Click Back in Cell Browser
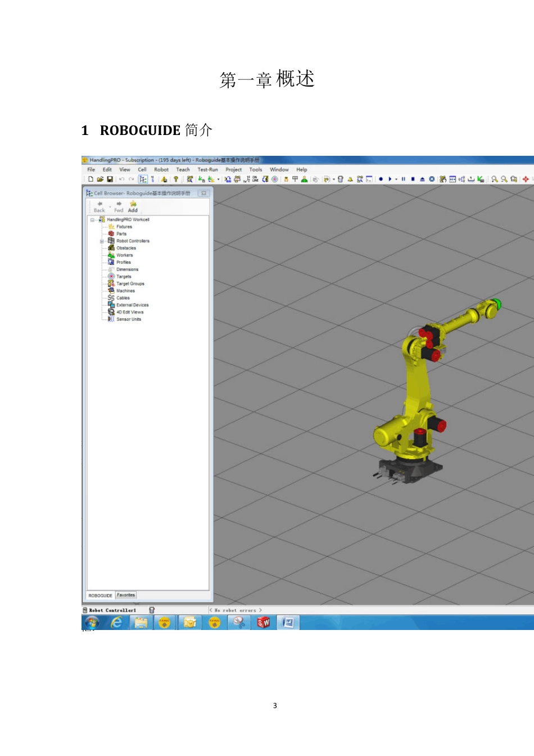 pyautogui.click(x=99, y=207)
